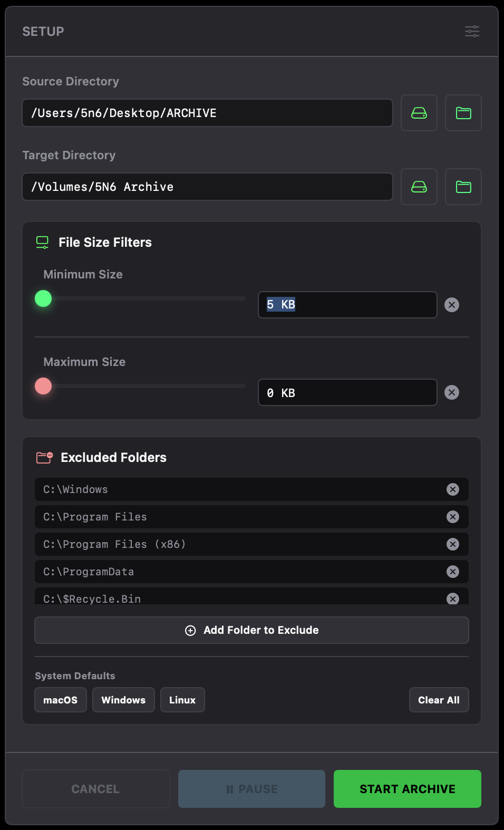Image resolution: width=504 pixels, height=830 pixels.
Task: Click the settings sliders icon in header
Action: click(x=472, y=31)
